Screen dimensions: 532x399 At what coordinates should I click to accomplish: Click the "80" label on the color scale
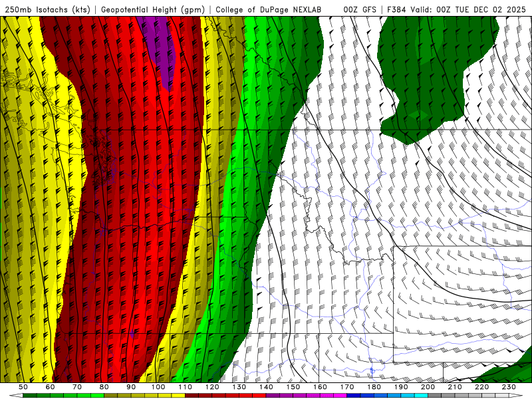point(104,387)
